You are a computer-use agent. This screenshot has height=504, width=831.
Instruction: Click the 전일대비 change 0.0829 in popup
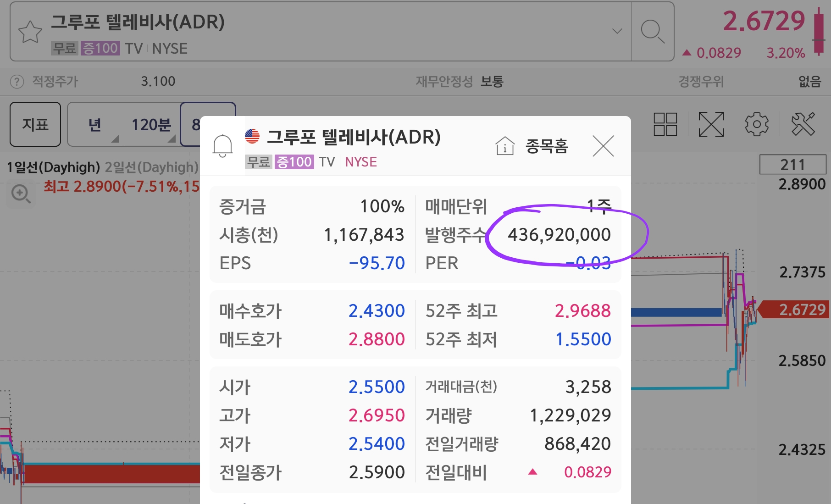click(x=587, y=472)
